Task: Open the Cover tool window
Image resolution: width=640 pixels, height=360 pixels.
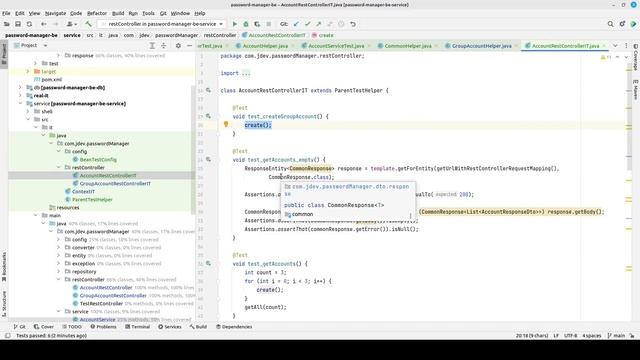Action: (x=44, y=327)
